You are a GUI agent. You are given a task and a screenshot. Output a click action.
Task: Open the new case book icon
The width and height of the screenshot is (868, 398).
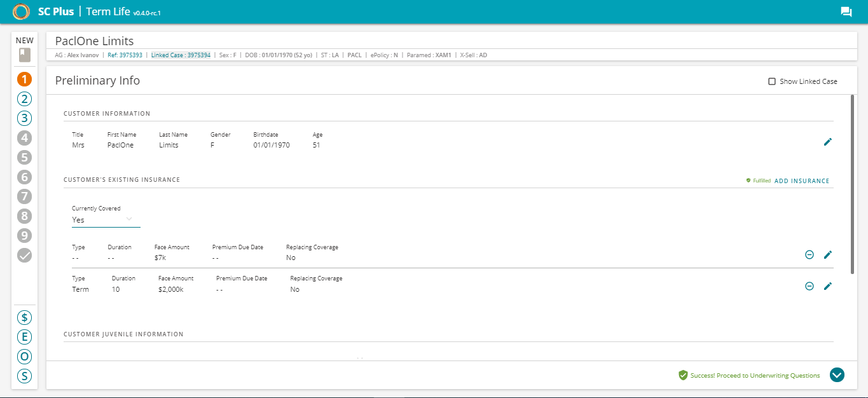25,55
